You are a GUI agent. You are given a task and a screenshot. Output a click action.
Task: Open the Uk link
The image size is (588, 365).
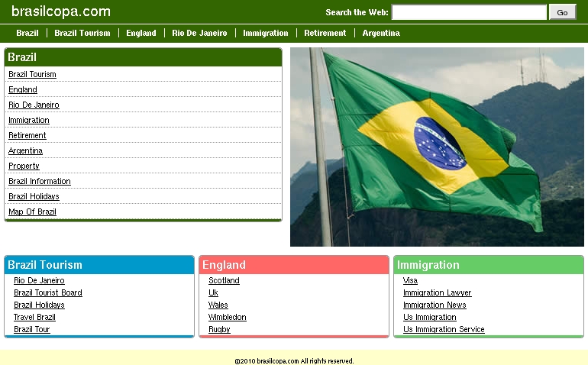(213, 292)
